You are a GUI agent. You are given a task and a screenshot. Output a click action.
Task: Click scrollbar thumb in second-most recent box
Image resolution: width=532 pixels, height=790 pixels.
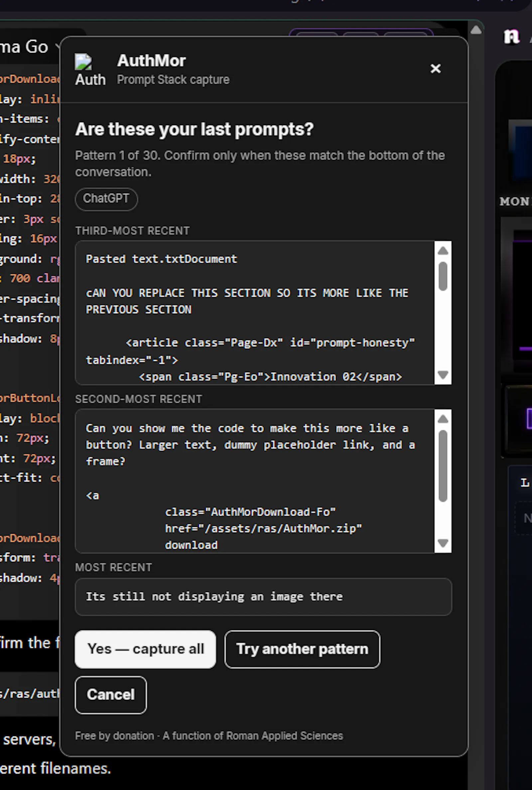(443, 466)
